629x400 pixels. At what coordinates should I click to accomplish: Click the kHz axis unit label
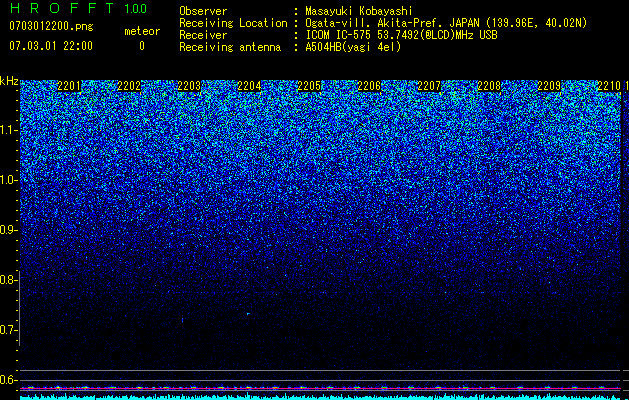[x=9, y=81]
